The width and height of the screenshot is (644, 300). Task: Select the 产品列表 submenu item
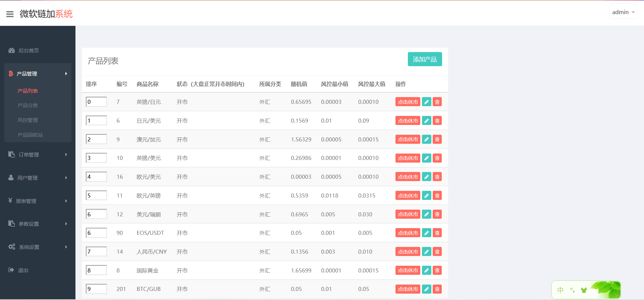tap(28, 91)
